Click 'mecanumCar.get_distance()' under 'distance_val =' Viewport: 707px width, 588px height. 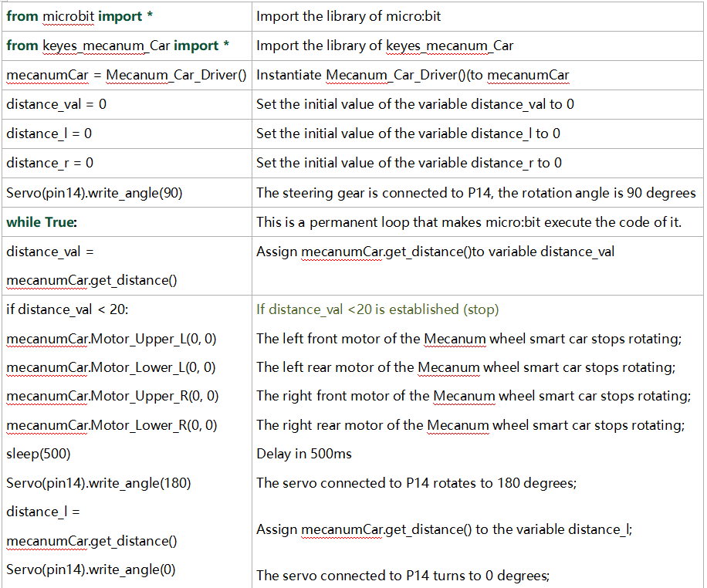(x=92, y=281)
